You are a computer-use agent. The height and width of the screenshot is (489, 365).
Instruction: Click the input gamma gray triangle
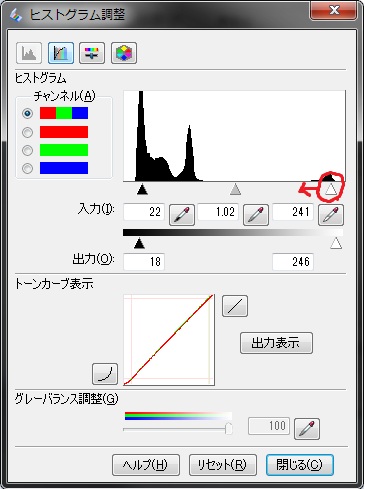point(236,189)
